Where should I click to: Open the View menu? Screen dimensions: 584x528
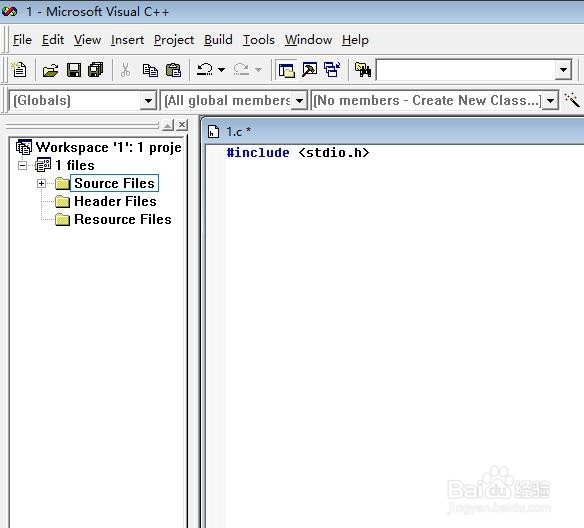[87, 39]
